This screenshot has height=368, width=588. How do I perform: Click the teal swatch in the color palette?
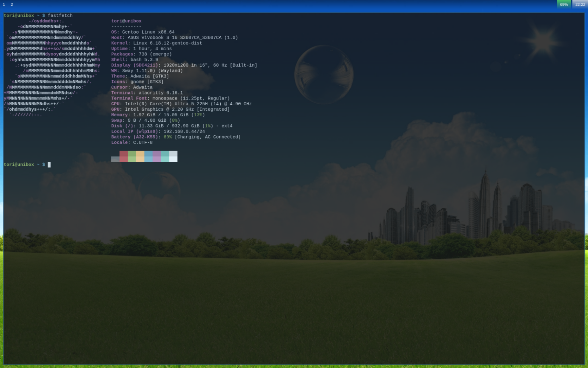click(165, 156)
